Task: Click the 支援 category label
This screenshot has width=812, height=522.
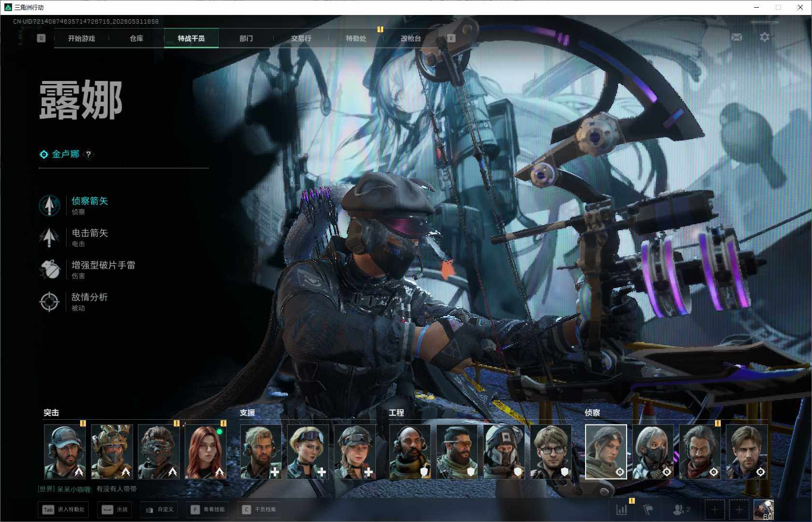Action: coord(247,413)
